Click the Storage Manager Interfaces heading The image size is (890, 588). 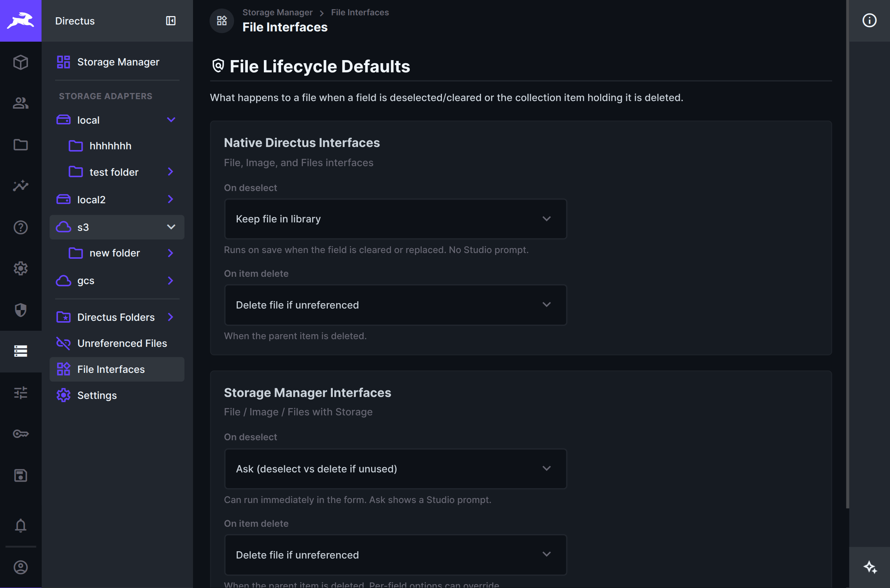coord(308,392)
